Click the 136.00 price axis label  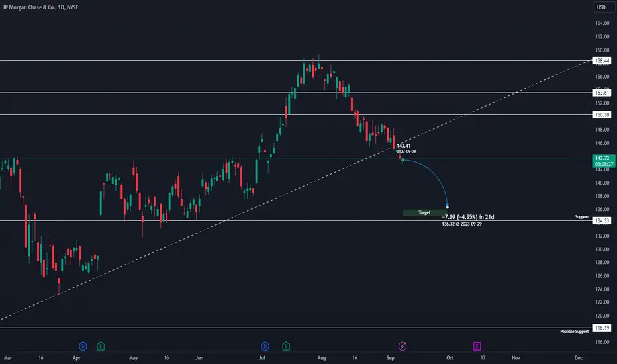[x=602, y=209]
